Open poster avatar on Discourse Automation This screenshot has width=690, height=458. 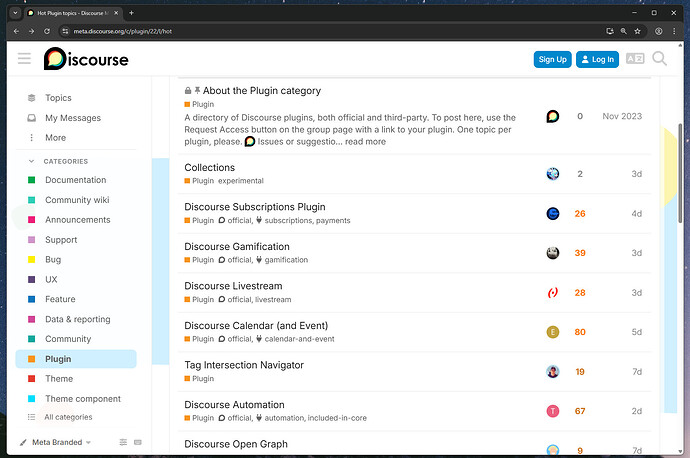tap(553, 411)
